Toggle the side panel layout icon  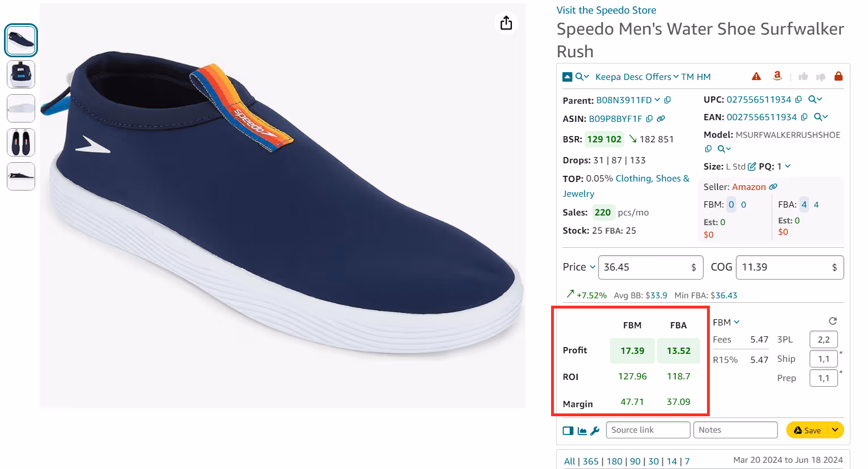(x=568, y=431)
